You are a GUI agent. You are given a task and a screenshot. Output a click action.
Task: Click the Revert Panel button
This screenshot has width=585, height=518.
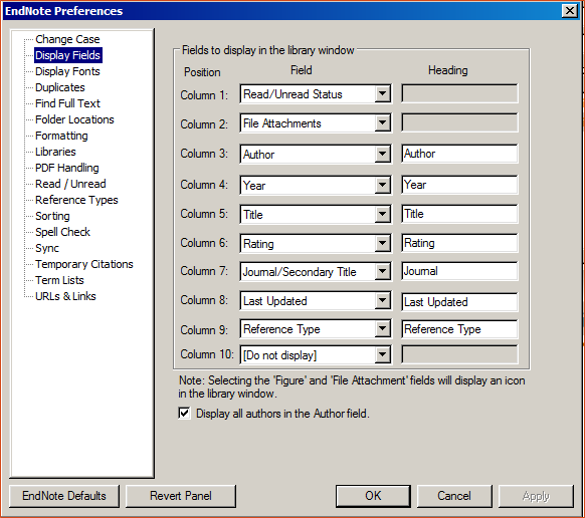click(181, 496)
